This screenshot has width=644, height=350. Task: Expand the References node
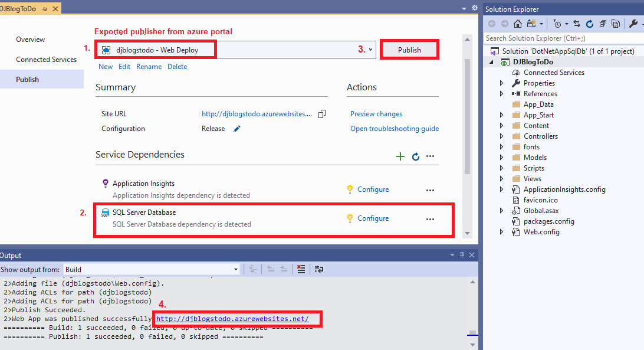click(x=501, y=94)
